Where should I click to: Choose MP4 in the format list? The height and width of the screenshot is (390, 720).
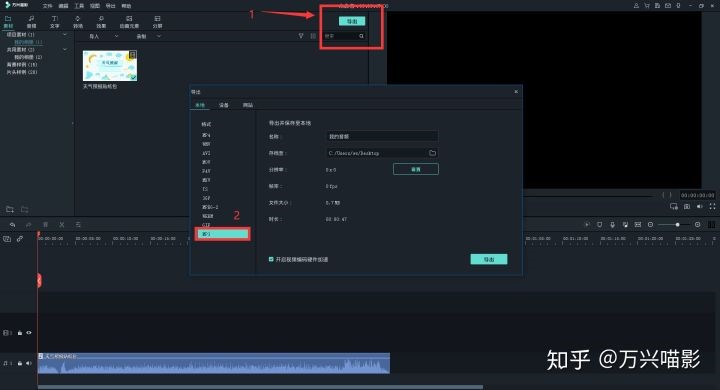point(206,135)
